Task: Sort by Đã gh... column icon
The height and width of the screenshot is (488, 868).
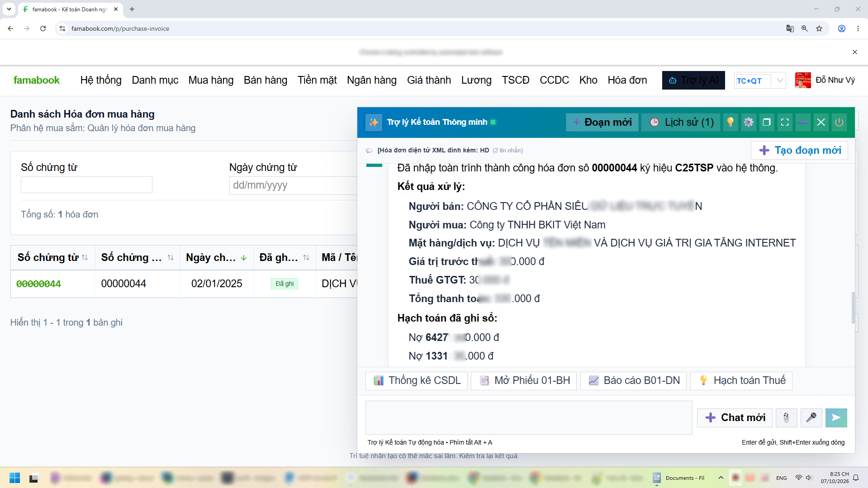Action: coord(306,257)
